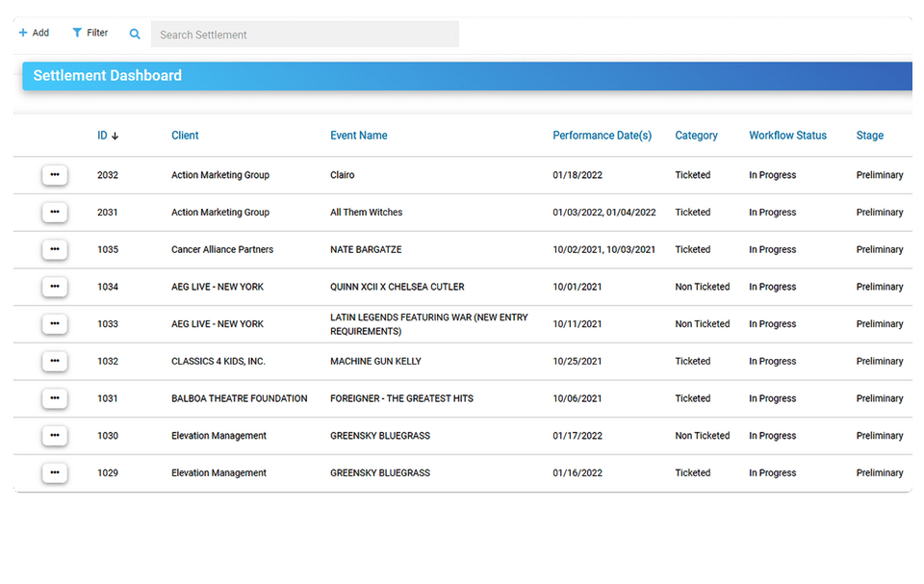The image size is (924, 584).
Task: Click the plus Add icon
Action: [23, 33]
